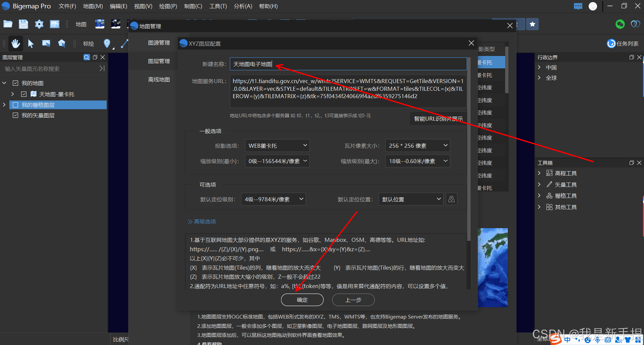This screenshot has height=345, width=644.
Task: Expand the 高级选项 section
Action: pyautogui.click(x=202, y=221)
